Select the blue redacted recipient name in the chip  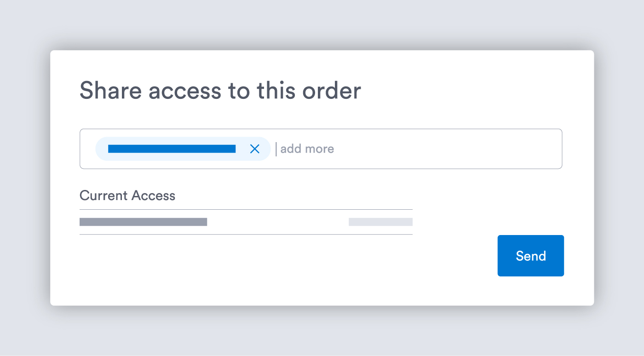172,149
